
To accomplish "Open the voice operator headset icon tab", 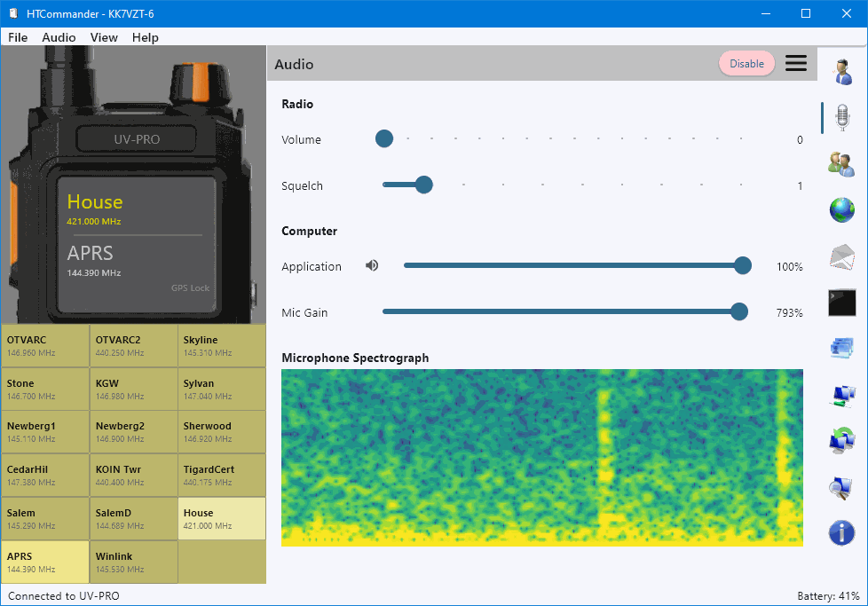I will [x=842, y=72].
